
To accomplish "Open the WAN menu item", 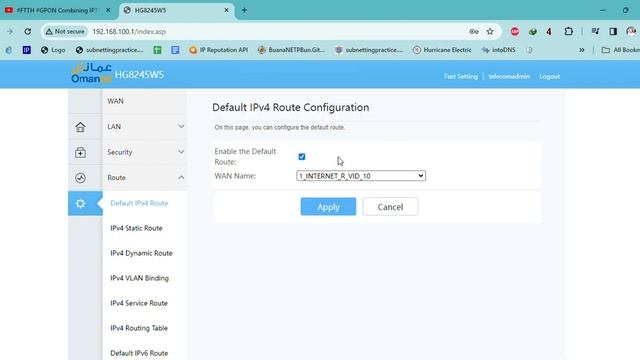I will click(x=145, y=101).
